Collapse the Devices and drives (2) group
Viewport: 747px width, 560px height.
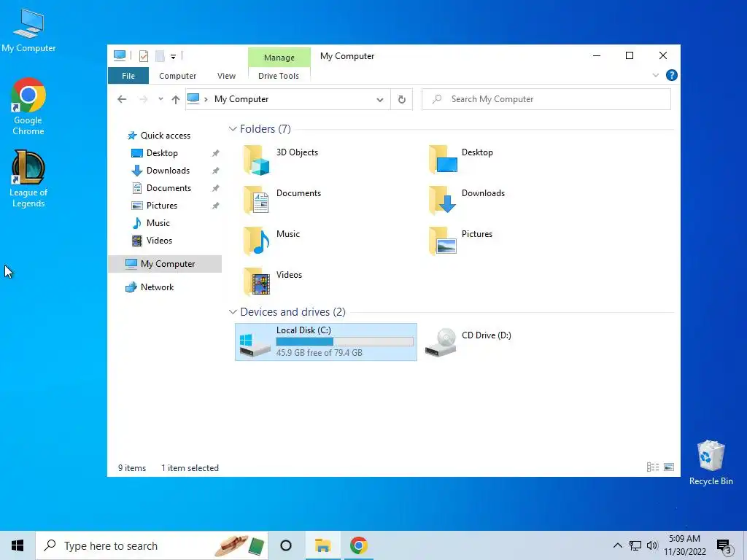click(x=233, y=312)
